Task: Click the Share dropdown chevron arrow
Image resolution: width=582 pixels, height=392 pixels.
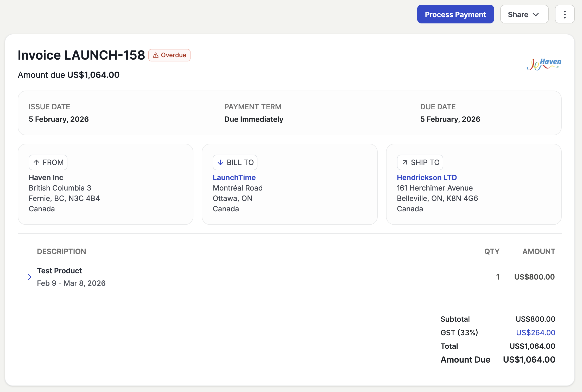Action: tap(536, 14)
